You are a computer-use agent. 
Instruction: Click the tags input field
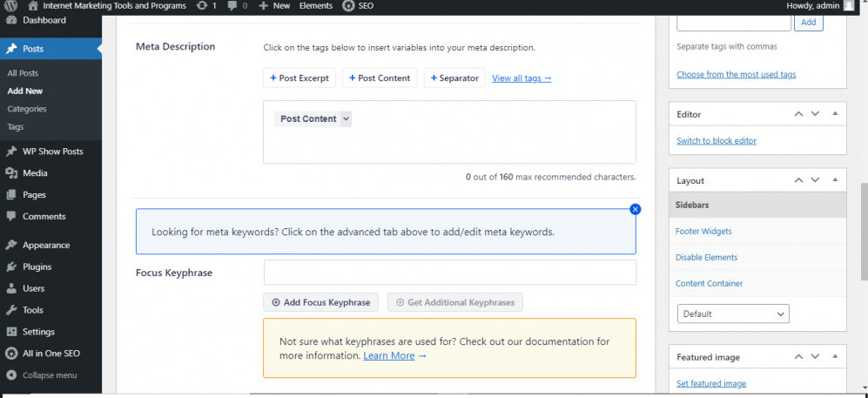tap(733, 22)
